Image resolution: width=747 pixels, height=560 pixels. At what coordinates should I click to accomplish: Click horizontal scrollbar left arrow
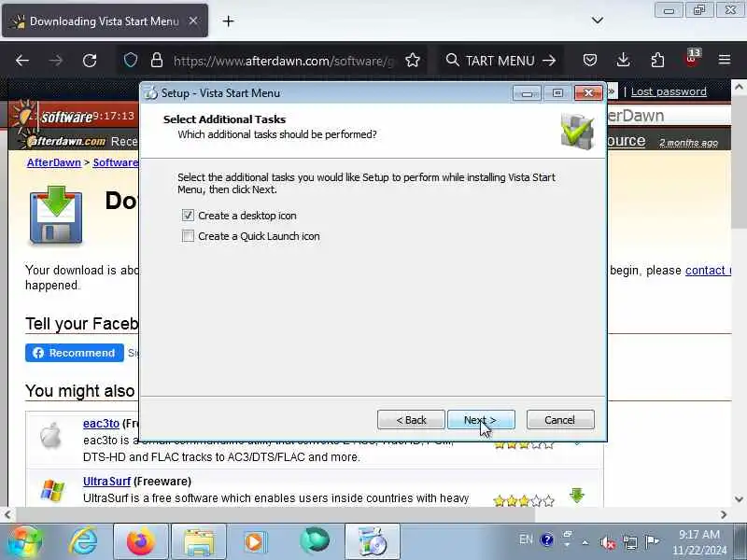tap(7, 515)
